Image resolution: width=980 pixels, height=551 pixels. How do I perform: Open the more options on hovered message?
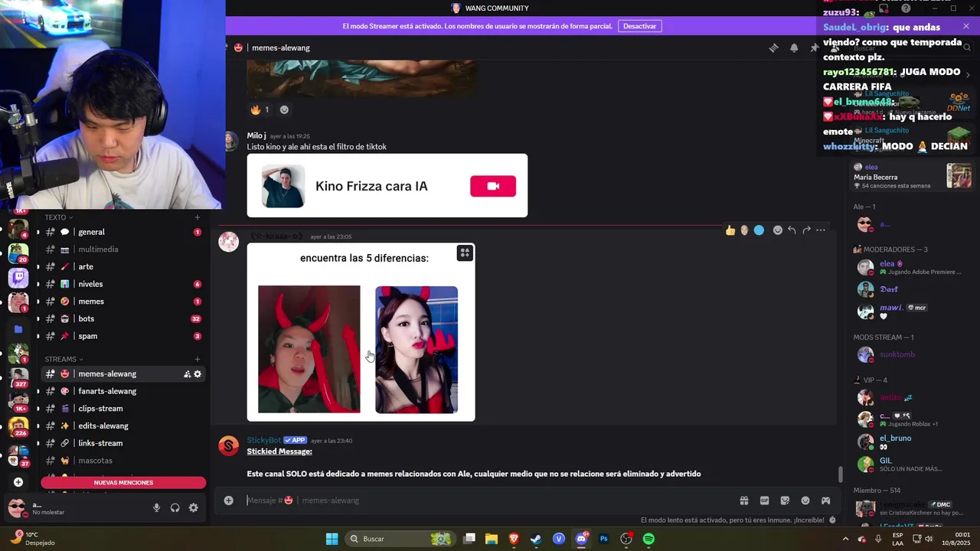click(821, 230)
